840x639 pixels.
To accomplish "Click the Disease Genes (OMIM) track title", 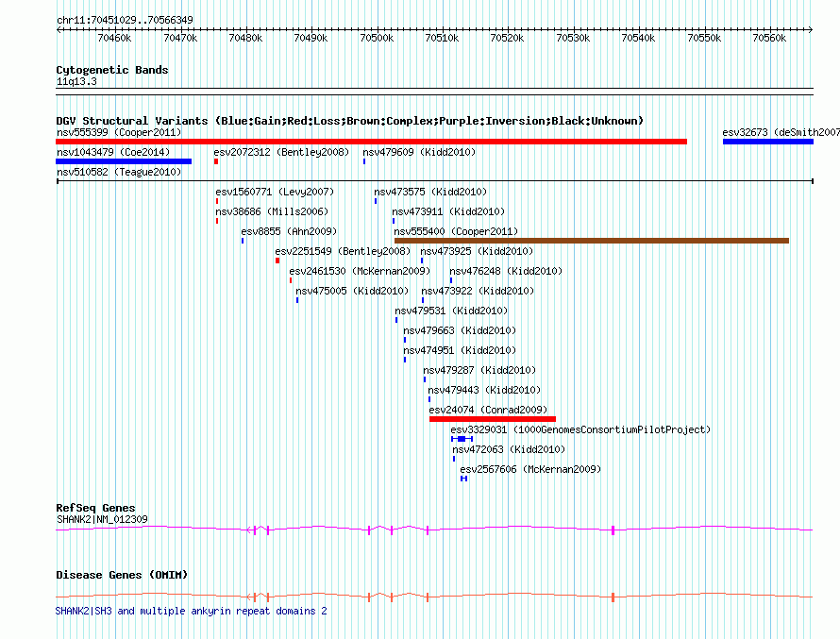I will (x=122, y=575).
